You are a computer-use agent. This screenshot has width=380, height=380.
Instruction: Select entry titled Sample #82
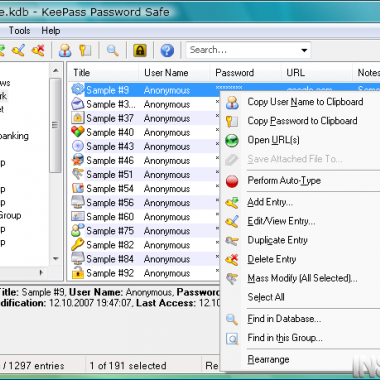click(110, 245)
